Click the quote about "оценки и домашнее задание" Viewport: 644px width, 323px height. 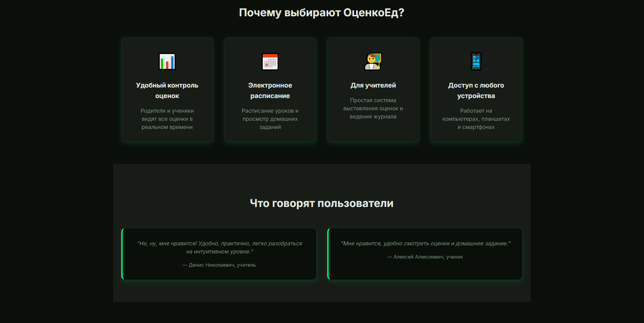click(425, 243)
